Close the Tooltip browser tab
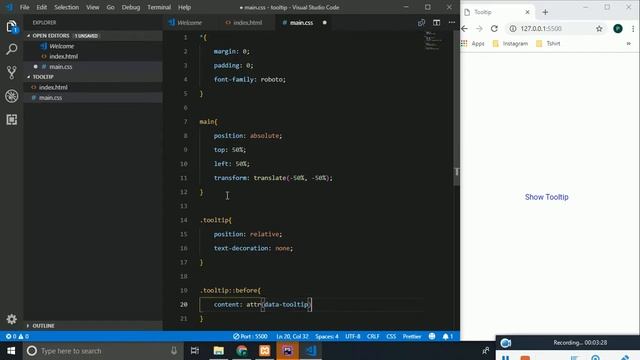 527,12
